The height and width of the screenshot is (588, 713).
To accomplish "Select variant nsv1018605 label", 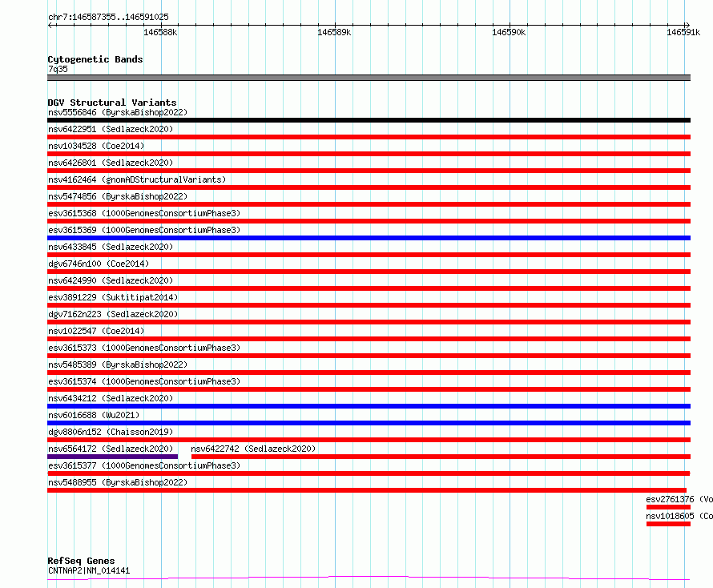I will [679, 516].
